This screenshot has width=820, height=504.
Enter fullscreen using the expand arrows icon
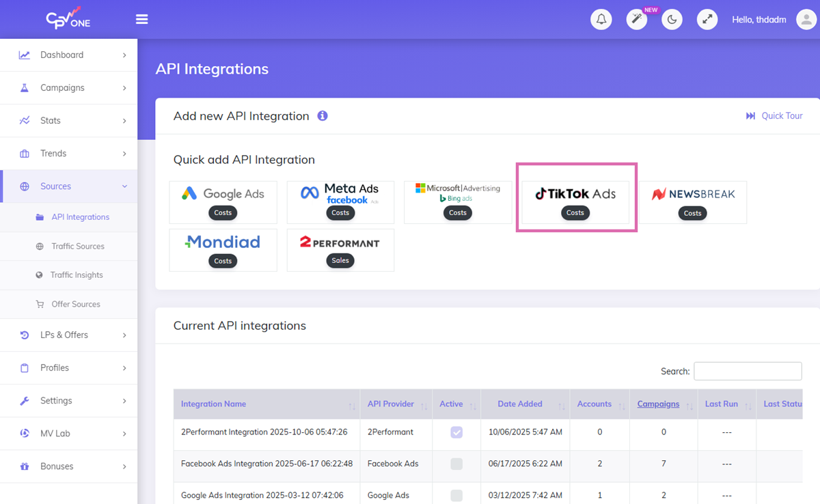[707, 19]
